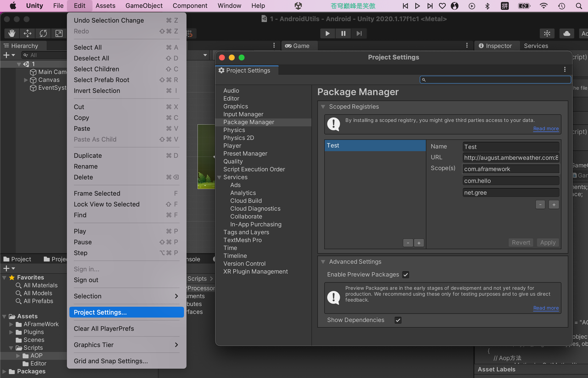
Task: Open the Wi-Fi status menu
Action: 544,6
